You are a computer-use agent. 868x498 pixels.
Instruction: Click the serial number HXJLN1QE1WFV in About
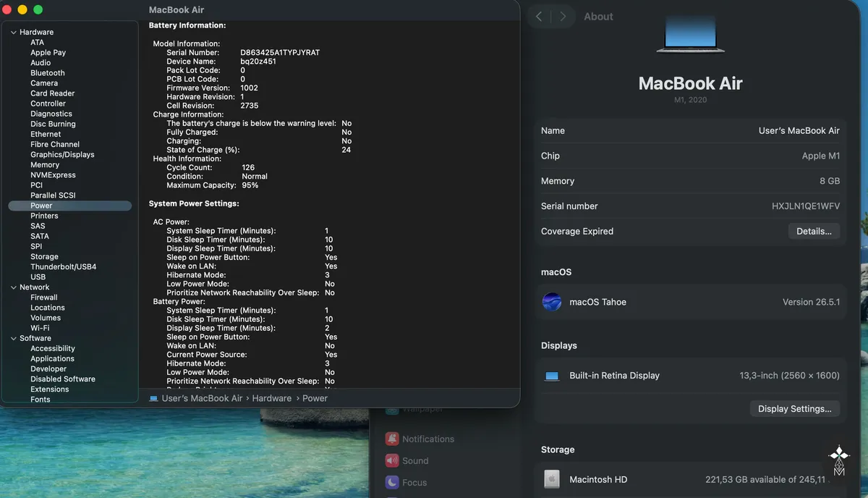(x=806, y=206)
